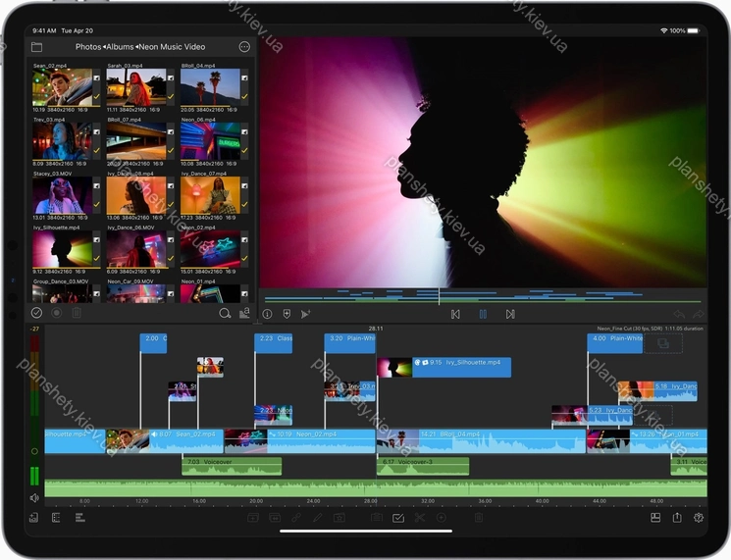This screenshot has height=560, width=731.
Task: Open the library options ellipsis menu
Action: coord(244,47)
